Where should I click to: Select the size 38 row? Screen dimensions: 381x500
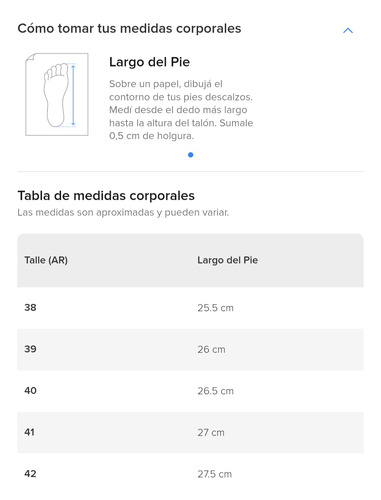(x=190, y=308)
